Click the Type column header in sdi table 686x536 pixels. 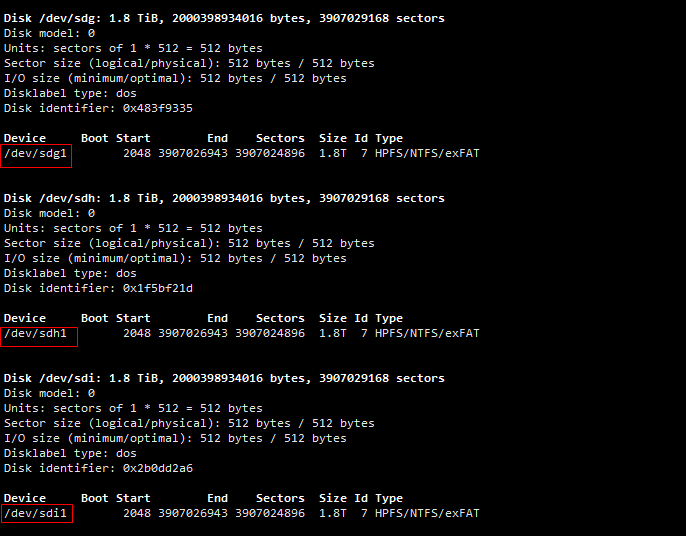[x=389, y=498]
